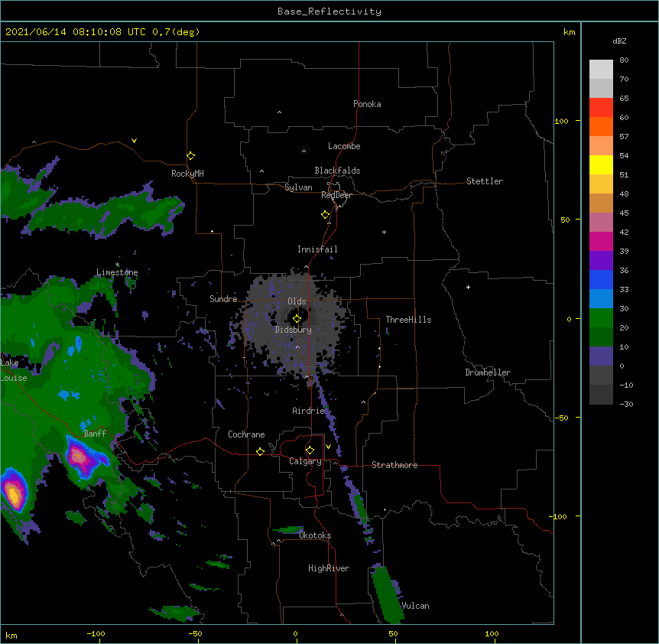Click the Banff label
The height and width of the screenshot is (644, 659).
[x=95, y=434]
